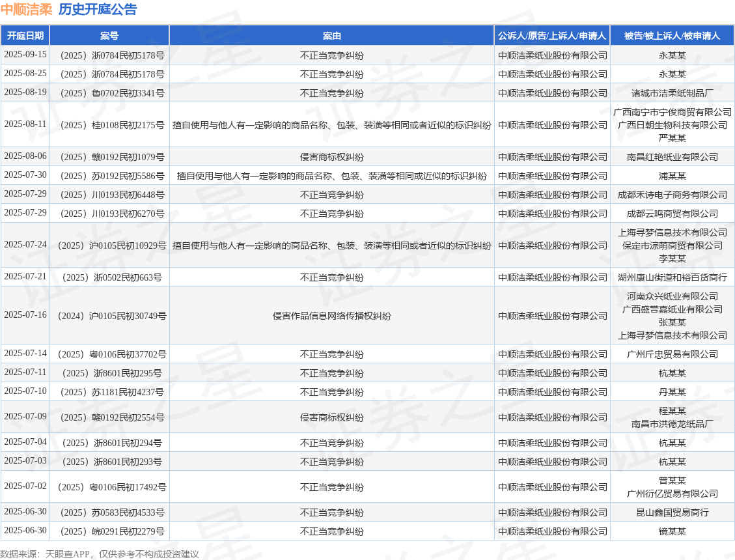Click the 案号 column header
Image resolution: width=735 pixels, height=560 pixels.
click(109, 36)
